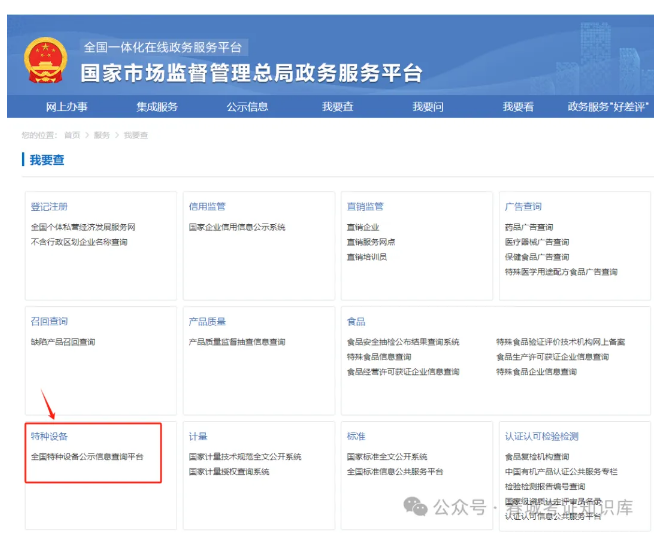Click the 首页 breadcrumb link
658x542 pixels.
[x=72, y=134]
